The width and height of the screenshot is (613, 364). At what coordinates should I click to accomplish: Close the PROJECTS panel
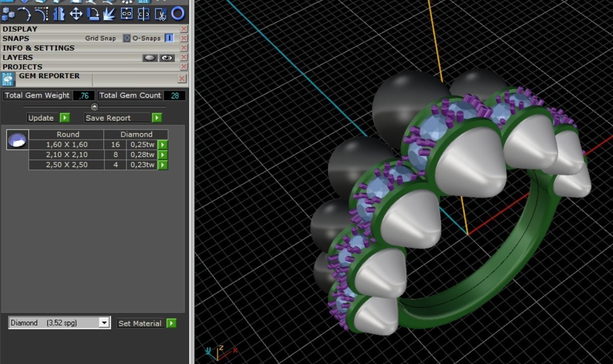tap(184, 67)
